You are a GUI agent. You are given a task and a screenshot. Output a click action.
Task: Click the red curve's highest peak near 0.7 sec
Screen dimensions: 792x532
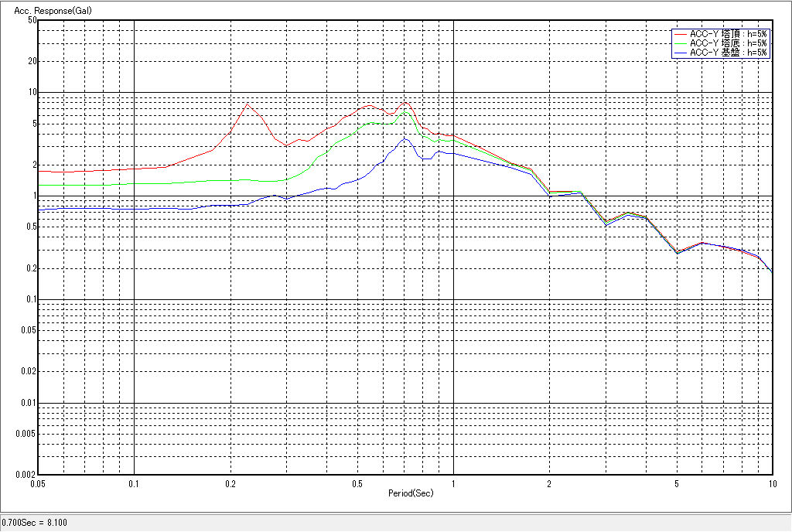405,102
